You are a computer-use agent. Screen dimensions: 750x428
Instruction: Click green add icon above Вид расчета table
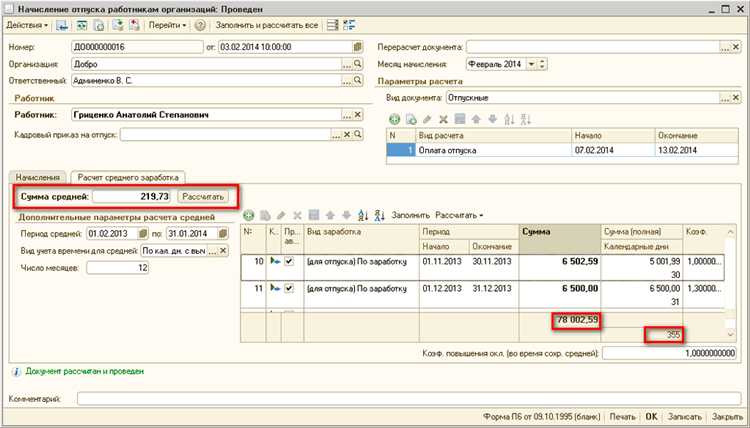point(393,119)
